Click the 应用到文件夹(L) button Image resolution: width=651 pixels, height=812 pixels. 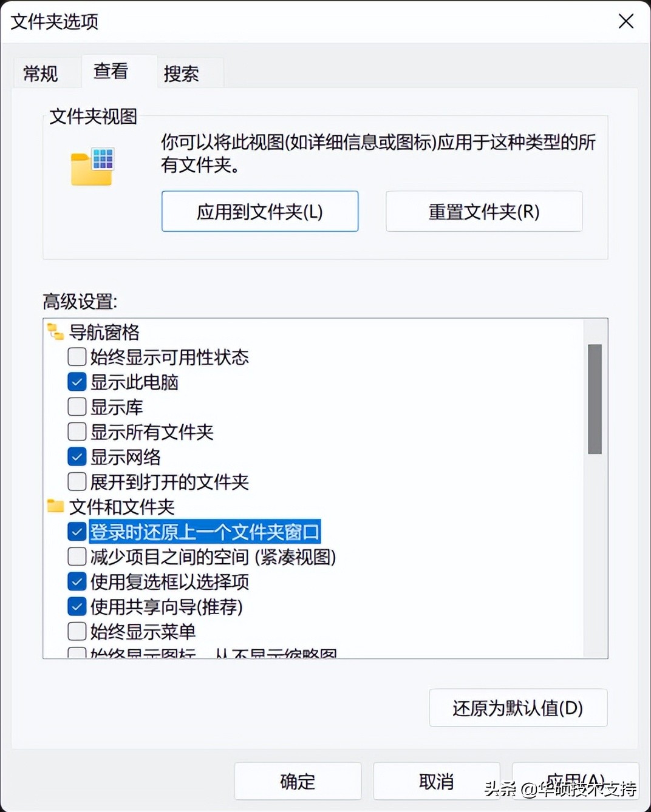tap(260, 211)
